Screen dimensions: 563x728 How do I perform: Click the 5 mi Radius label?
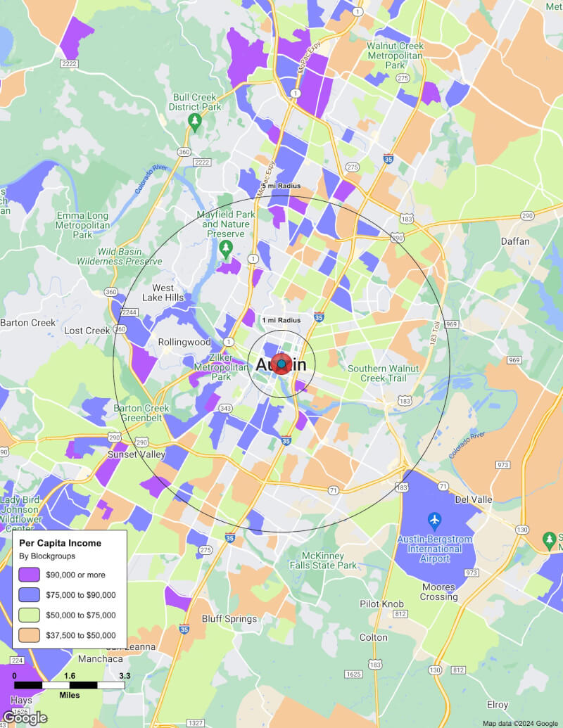tap(281, 186)
